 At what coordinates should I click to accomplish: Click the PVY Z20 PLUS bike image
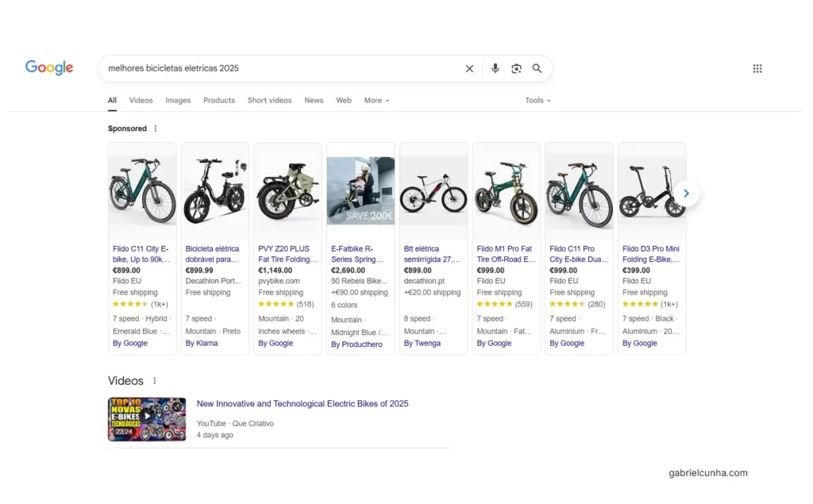click(287, 190)
